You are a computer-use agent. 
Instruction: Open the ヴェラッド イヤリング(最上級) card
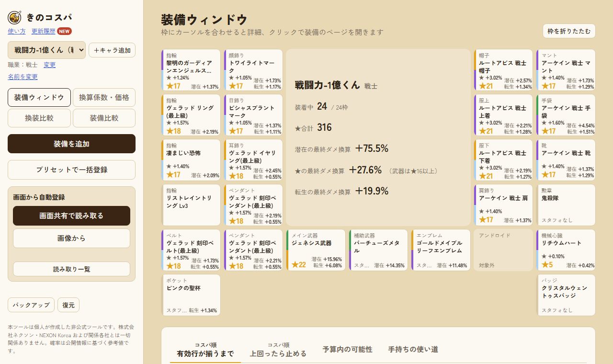click(x=254, y=160)
